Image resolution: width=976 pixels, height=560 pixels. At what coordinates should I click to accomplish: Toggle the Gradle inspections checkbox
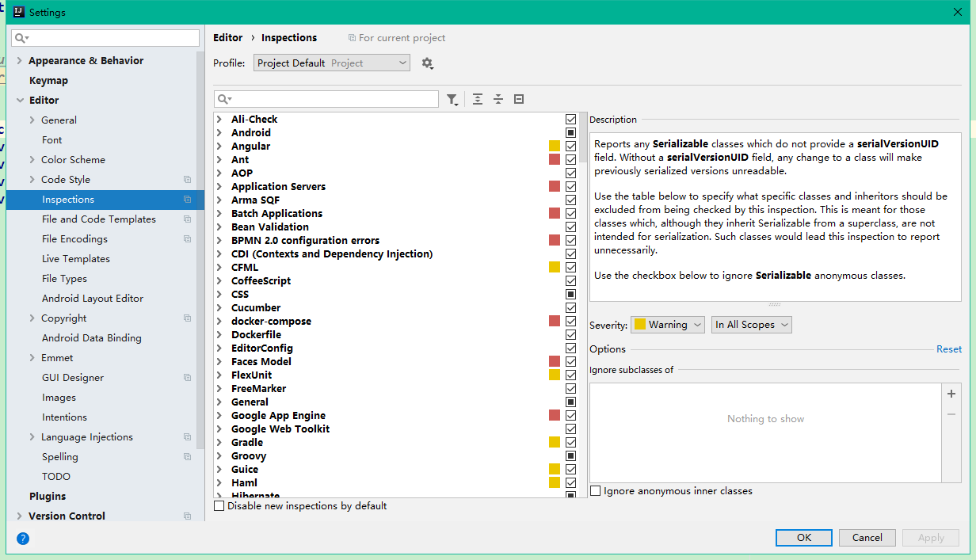(570, 443)
